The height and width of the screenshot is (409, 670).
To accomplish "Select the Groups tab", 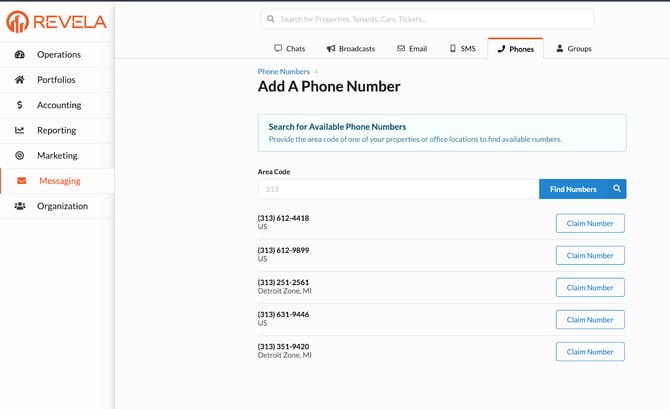I will (x=574, y=48).
